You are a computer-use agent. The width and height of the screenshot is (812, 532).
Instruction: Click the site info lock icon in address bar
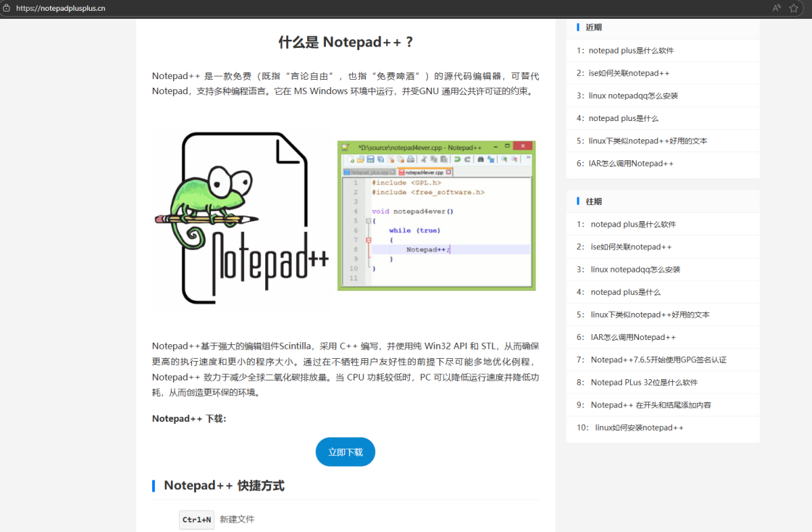tap(7, 9)
